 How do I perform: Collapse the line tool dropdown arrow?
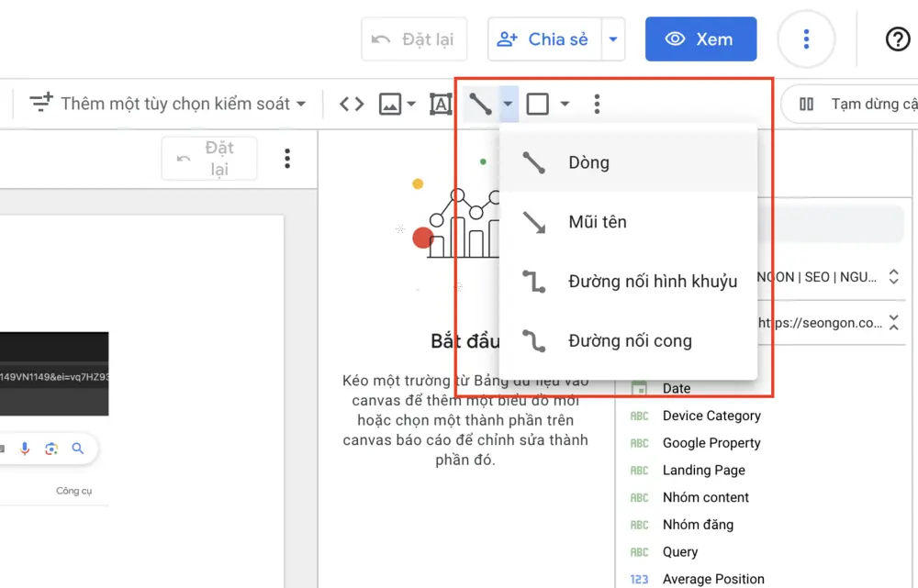509,105
